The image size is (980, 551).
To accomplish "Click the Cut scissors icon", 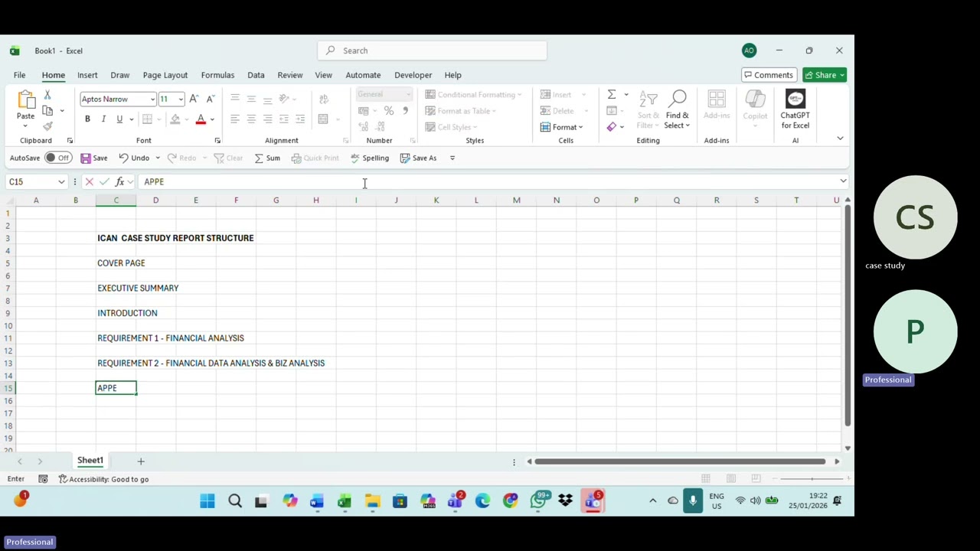I will [x=47, y=95].
